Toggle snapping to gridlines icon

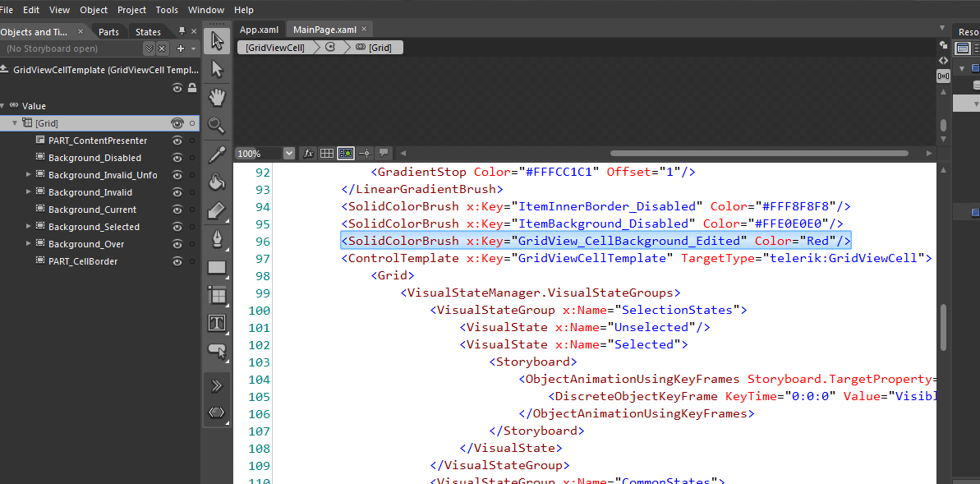pos(346,153)
